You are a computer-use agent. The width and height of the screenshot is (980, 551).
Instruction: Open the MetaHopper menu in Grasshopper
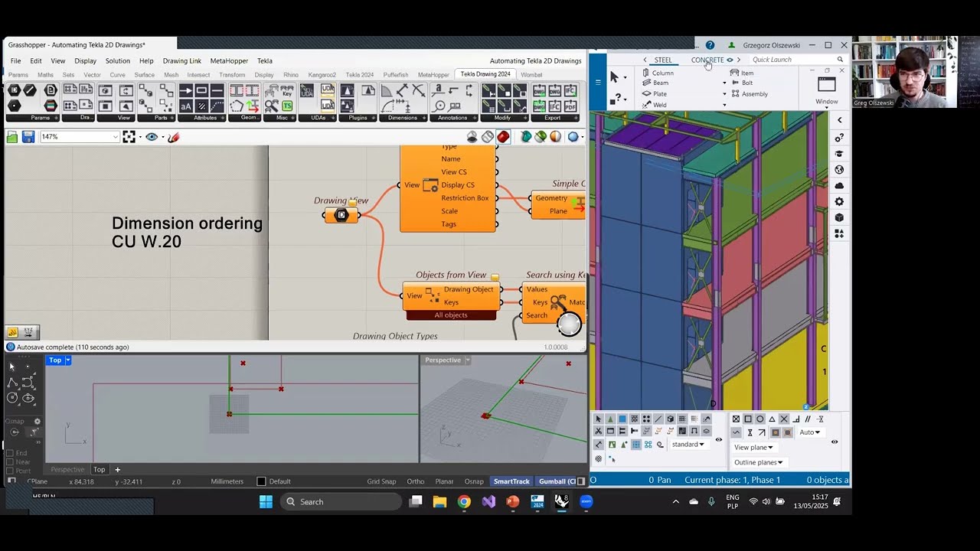(229, 61)
